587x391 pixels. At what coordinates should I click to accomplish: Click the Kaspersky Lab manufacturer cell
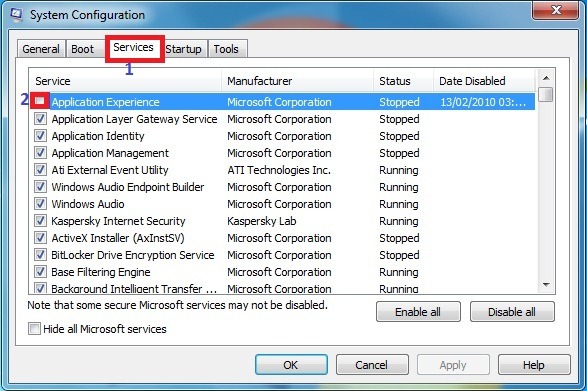(262, 221)
